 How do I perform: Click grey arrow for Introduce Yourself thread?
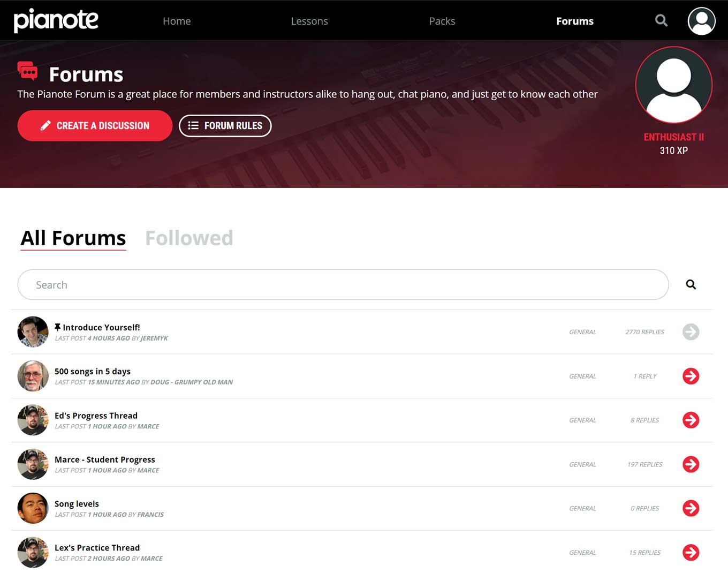click(x=691, y=332)
